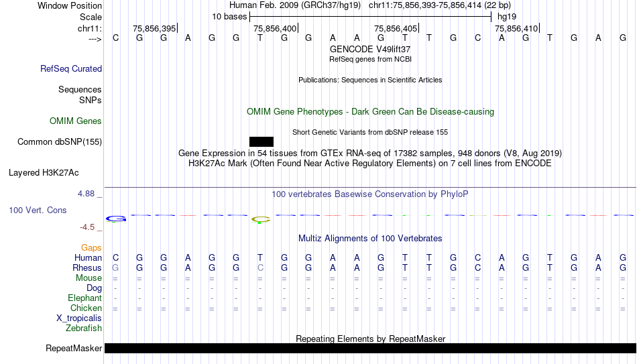The image size is (637, 364).
Task: Click the OMIM Gene Phenotypes track title
Action: click(371, 112)
